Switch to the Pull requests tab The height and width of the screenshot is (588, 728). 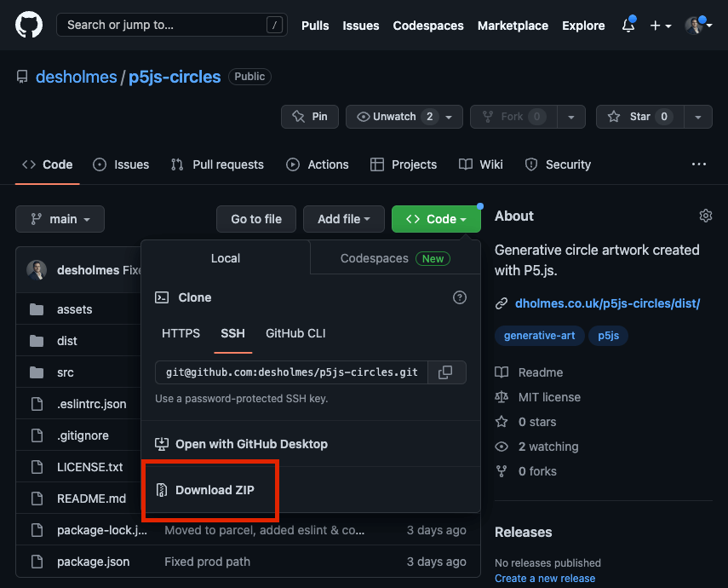[217, 164]
